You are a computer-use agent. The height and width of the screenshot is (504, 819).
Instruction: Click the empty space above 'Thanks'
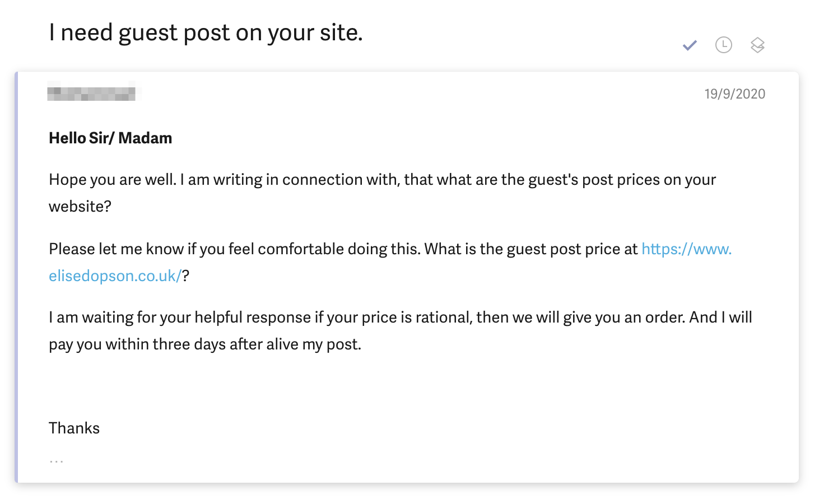pyautogui.click(x=392, y=386)
